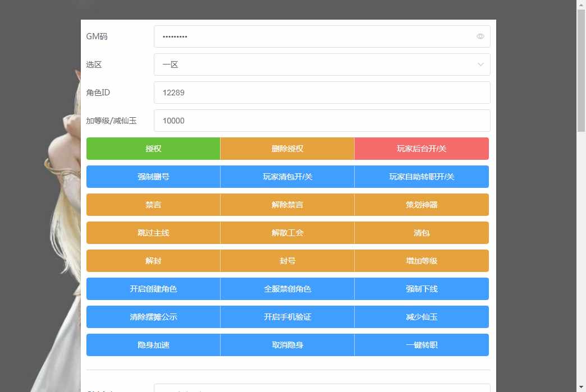586x392 pixels.
Task: Click the 强制删号 button
Action: (x=153, y=177)
